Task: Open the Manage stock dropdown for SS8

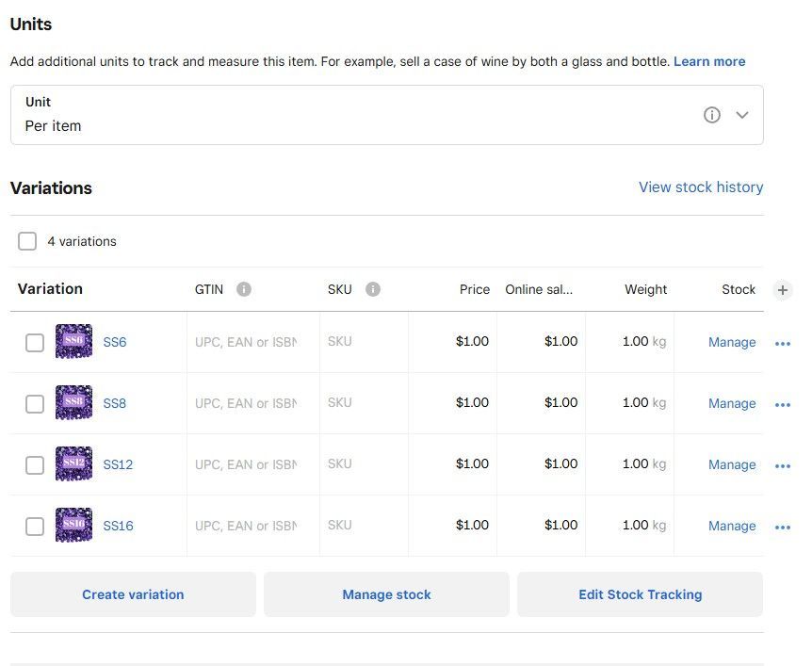Action: tap(732, 403)
